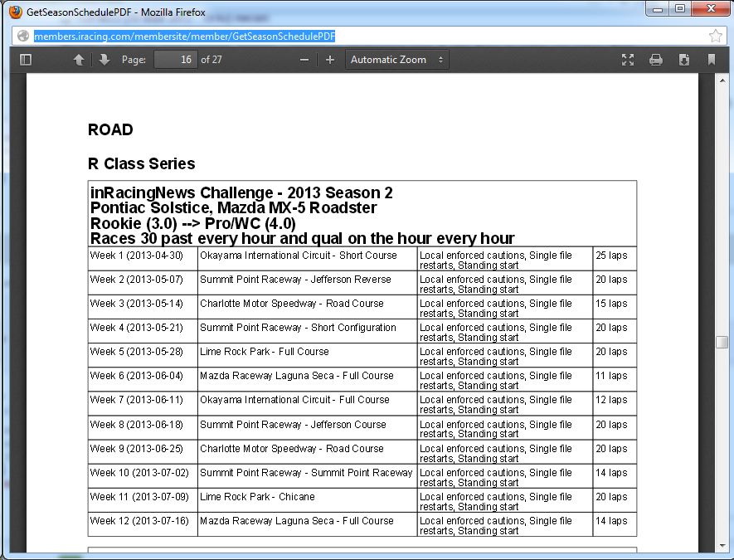Screen dimensions: 734x560
Task: Open the current view bookmark link
Action: 711,60
